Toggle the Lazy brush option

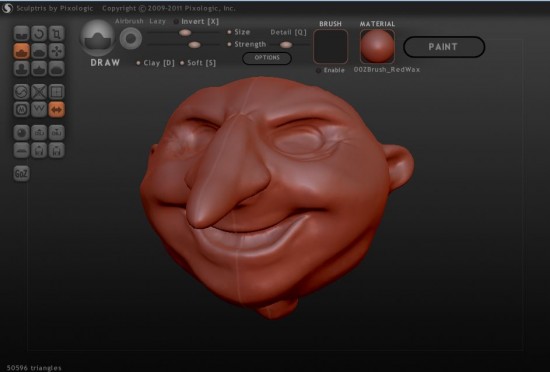coord(157,21)
